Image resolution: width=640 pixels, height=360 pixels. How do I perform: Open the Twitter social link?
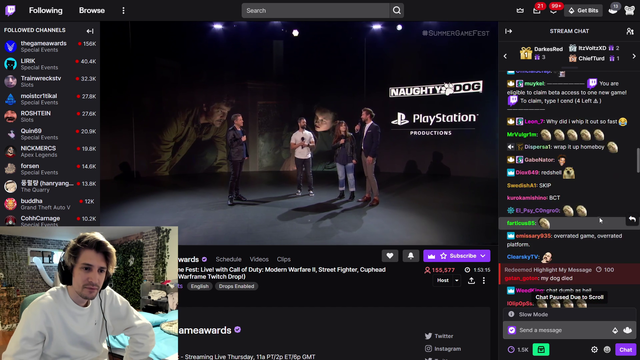[x=439, y=336]
